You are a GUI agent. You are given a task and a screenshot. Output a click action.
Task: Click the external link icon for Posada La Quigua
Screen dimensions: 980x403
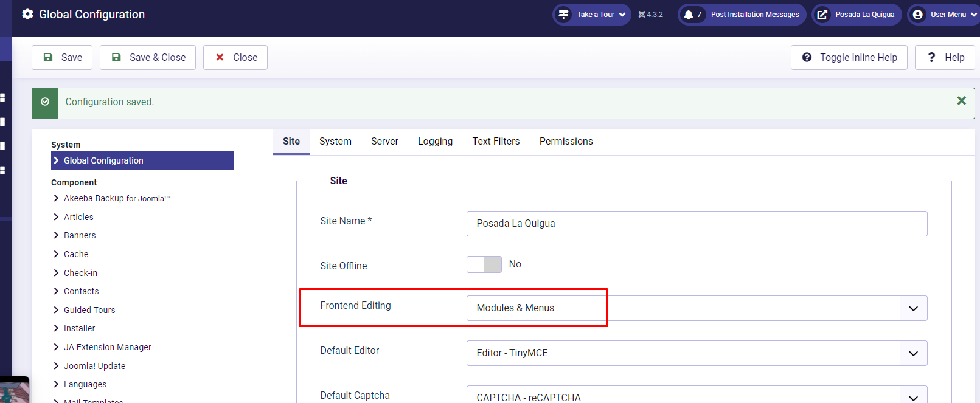click(822, 15)
